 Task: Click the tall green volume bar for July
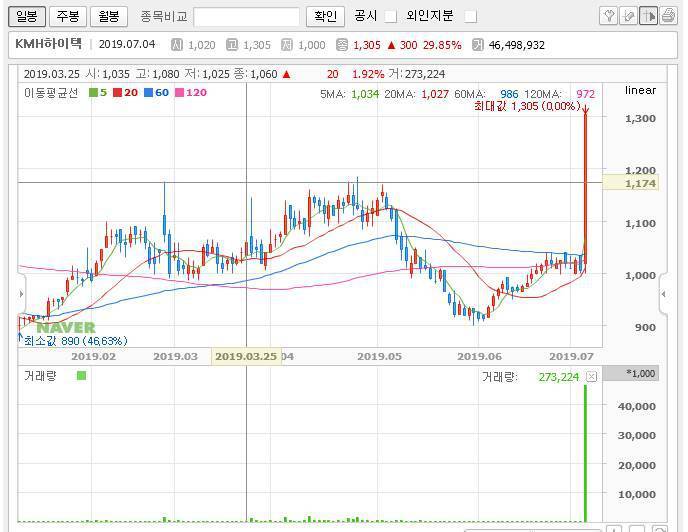coord(585,453)
